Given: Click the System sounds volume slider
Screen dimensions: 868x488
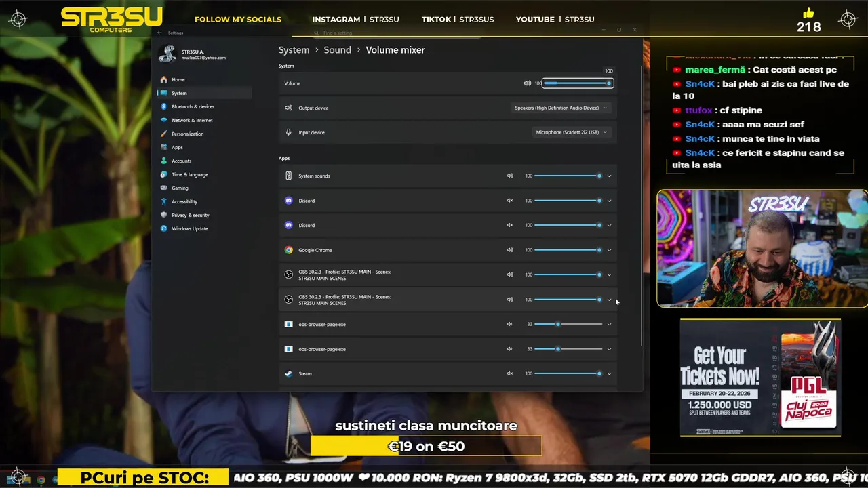Looking at the screenshot, I should click(x=568, y=176).
